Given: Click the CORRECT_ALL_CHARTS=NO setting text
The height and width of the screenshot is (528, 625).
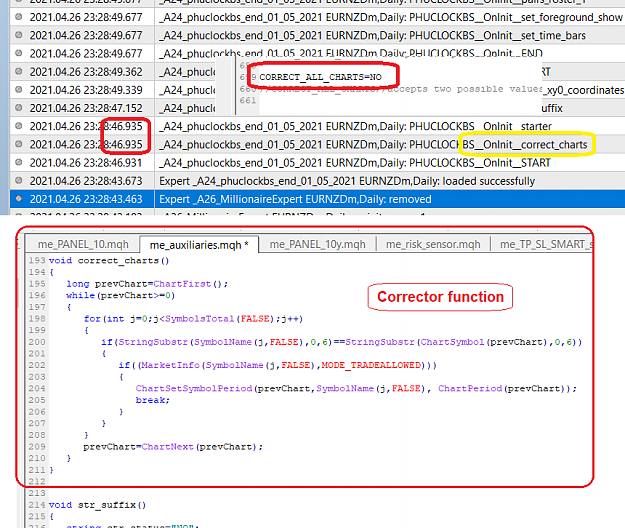Looking at the screenshot, I should coord(320,77).
